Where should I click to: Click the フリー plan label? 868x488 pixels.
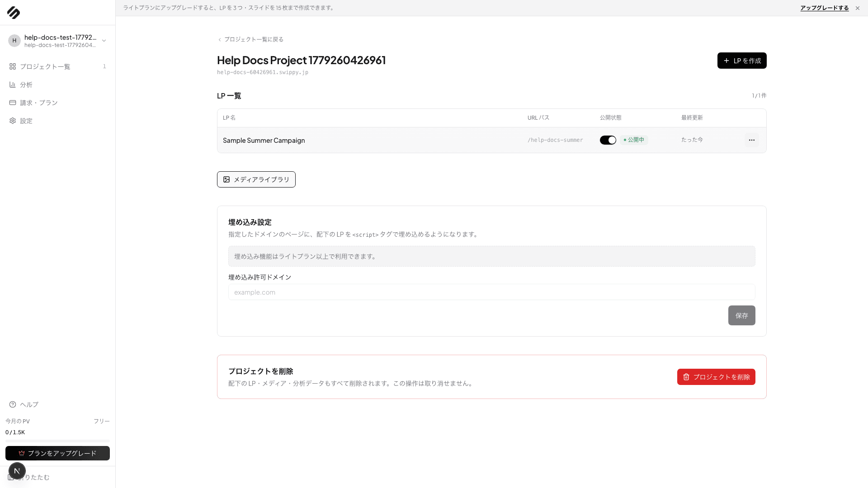(102, 421)
